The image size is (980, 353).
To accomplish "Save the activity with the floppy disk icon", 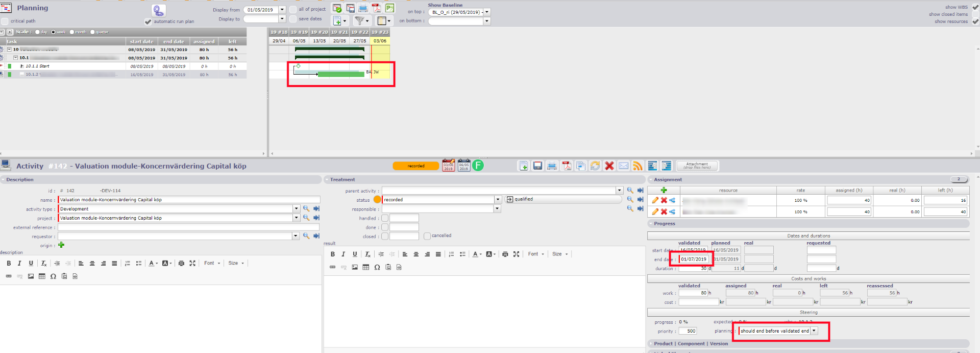I will point(537,166).
